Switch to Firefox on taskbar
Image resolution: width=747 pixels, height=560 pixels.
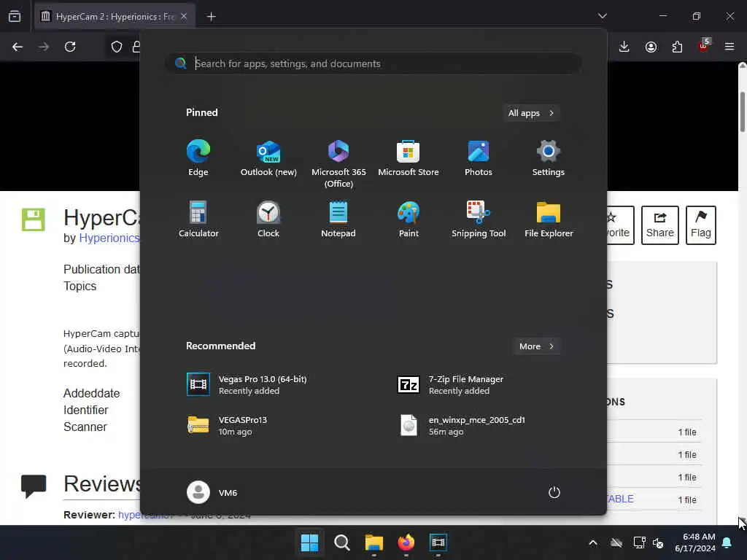tap(406, 542)
